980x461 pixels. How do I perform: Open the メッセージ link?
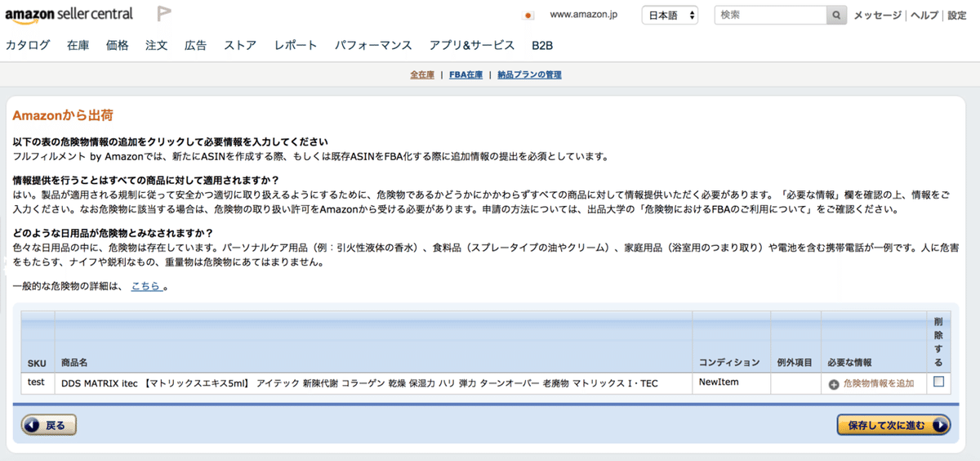(x=878, y=16)
